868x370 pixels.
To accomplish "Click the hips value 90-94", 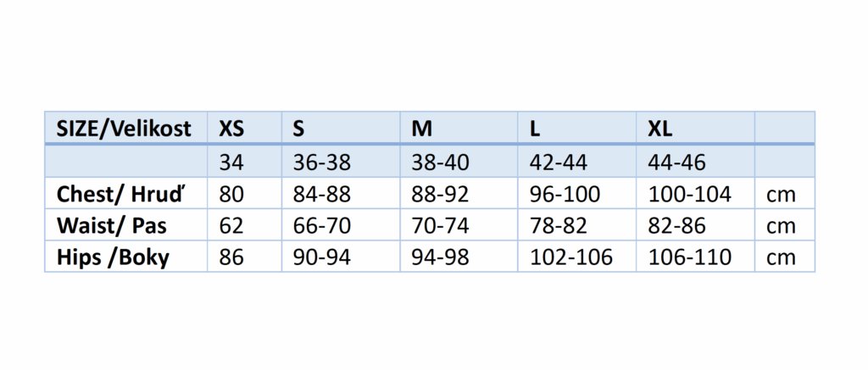I will [x=321, y=257].
